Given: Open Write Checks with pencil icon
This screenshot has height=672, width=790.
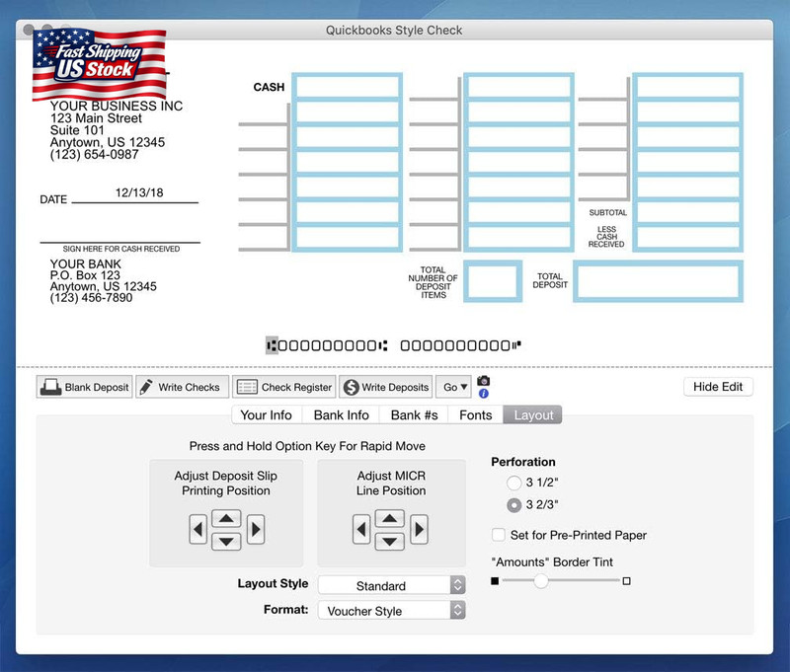Looking at the screenshot, I should pyautogui.click(x=182, y=387).
